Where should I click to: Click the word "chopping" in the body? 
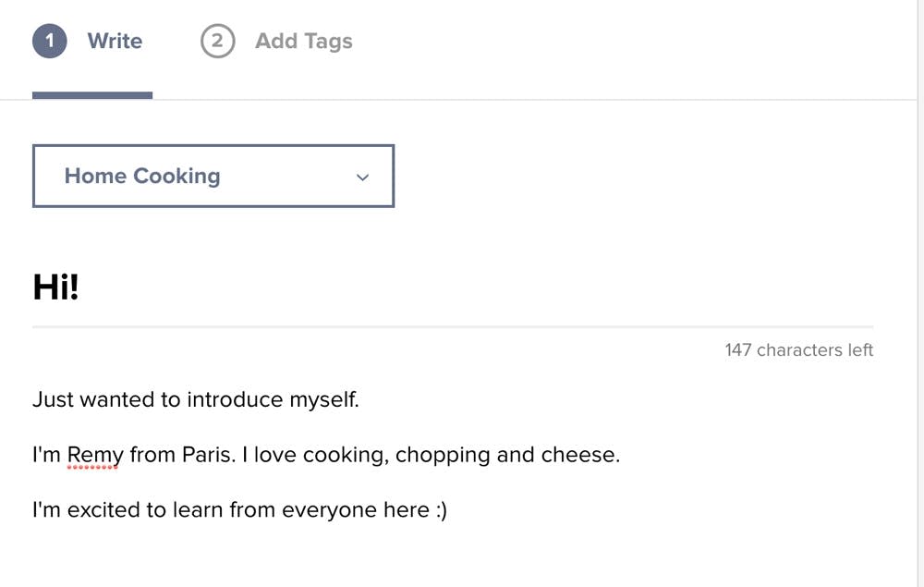[442, 455]
